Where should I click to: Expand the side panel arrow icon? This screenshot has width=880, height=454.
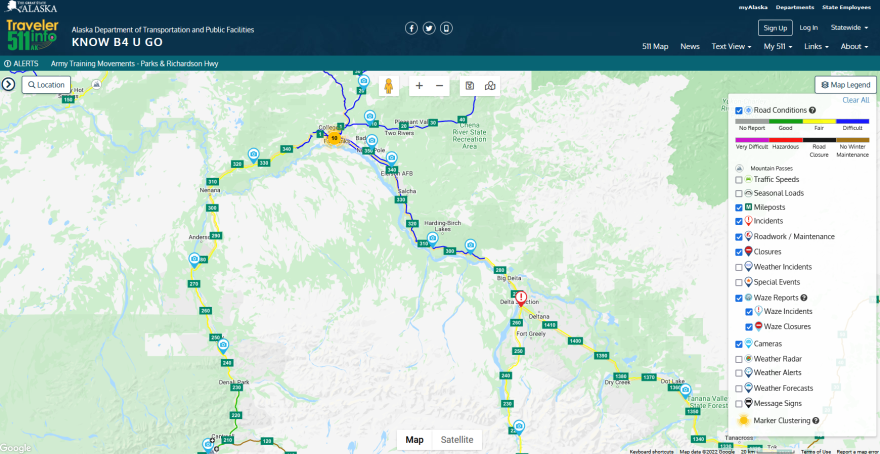pyautogui.click(x=8, y=84)
